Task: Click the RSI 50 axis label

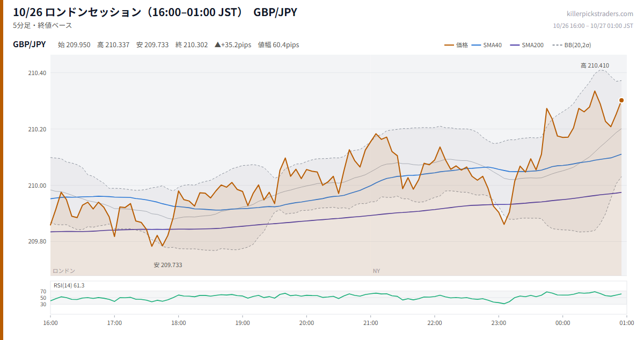Action: [x=43, y=298]
